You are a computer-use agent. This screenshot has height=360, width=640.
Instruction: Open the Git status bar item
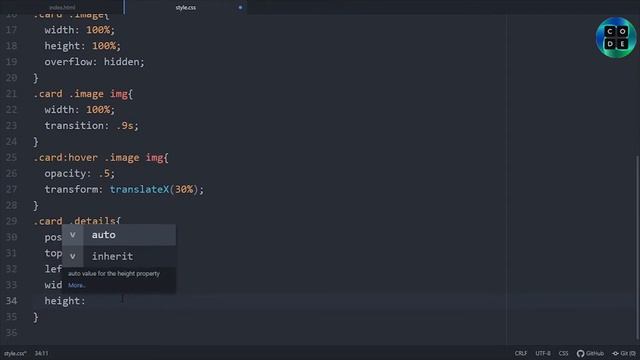[624, 353]
